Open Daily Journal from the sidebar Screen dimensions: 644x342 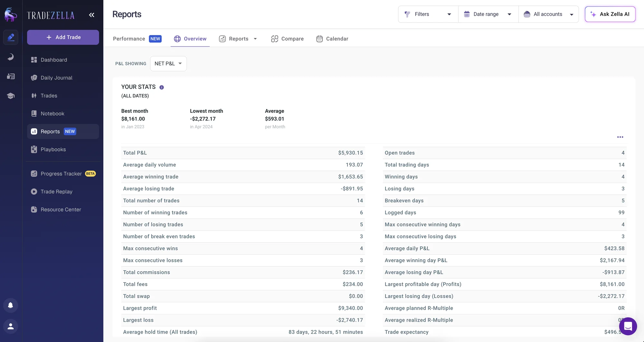point(63,78)
